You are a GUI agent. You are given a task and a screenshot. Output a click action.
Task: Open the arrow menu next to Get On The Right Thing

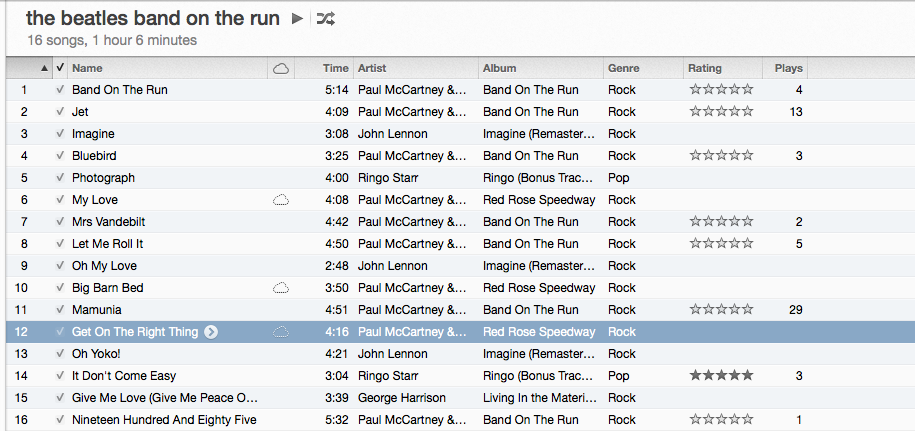tap(211, 332)
